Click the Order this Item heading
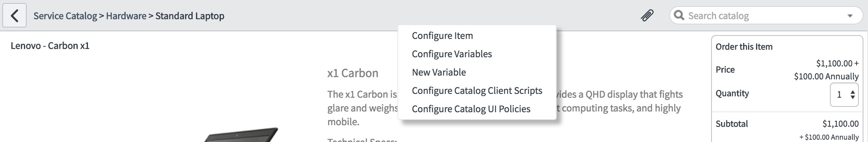This screenshot has width=868, height=142. coord(744,47)
